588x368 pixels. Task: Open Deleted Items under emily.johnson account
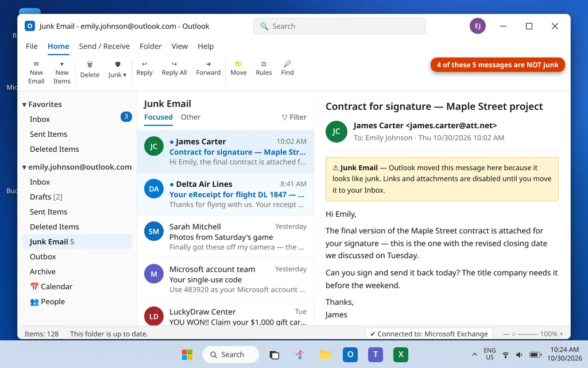tap(78, 227)
